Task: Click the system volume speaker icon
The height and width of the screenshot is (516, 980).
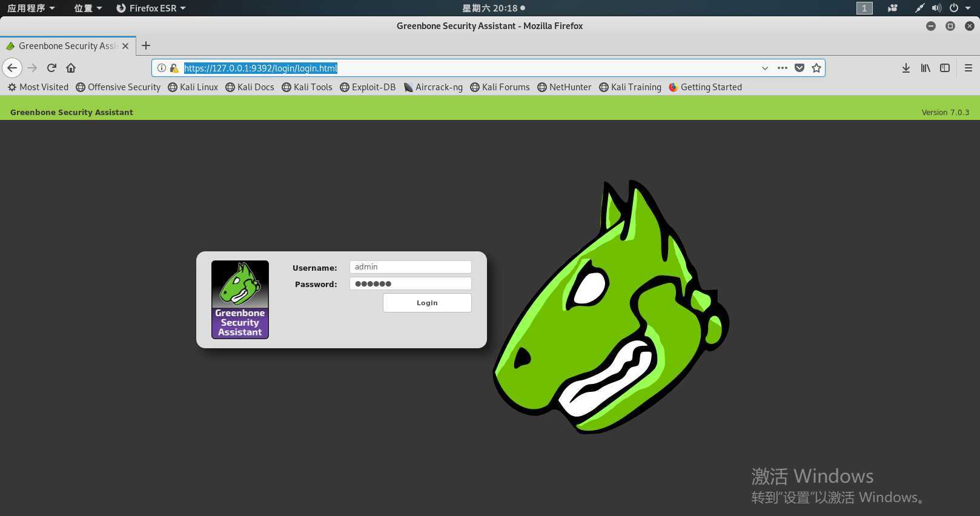Action: (x=936, y=8)
